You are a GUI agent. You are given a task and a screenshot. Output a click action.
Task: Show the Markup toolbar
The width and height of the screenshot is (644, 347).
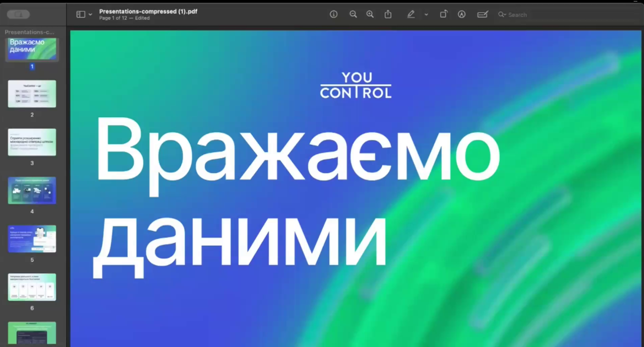click(x=462, y=14)
